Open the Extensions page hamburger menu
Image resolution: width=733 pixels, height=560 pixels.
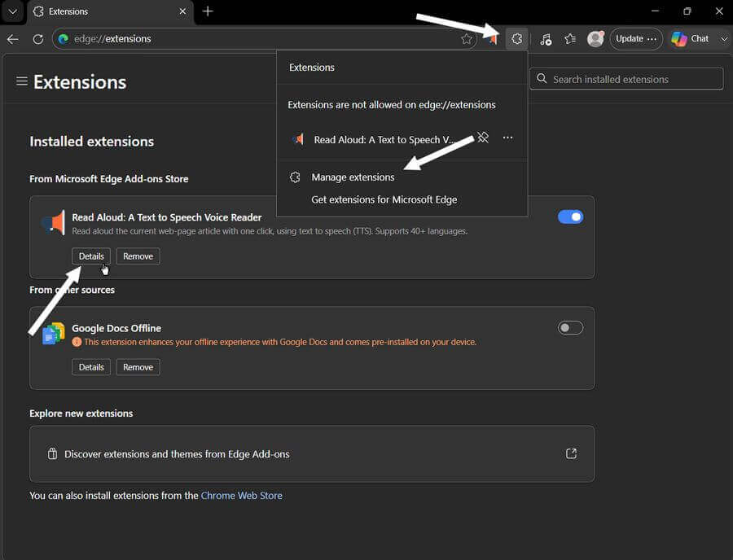tap(21, 81)
